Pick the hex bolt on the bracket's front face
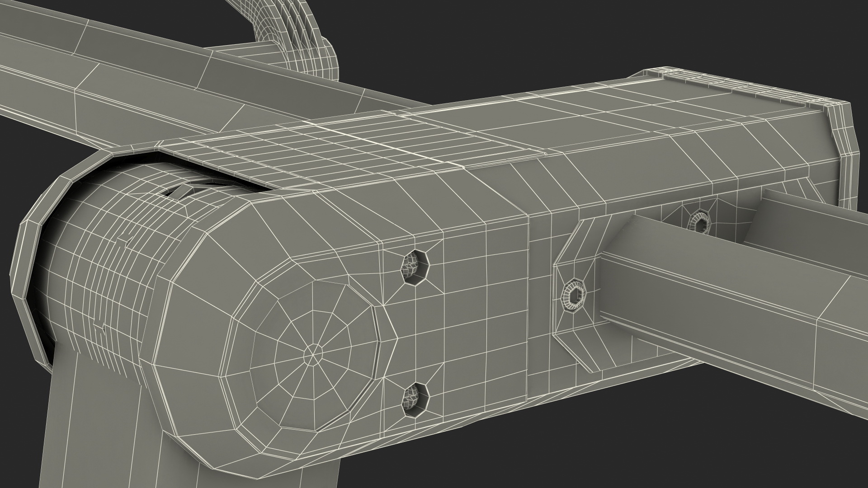This screenshot has height=488, width=868. 573,296
